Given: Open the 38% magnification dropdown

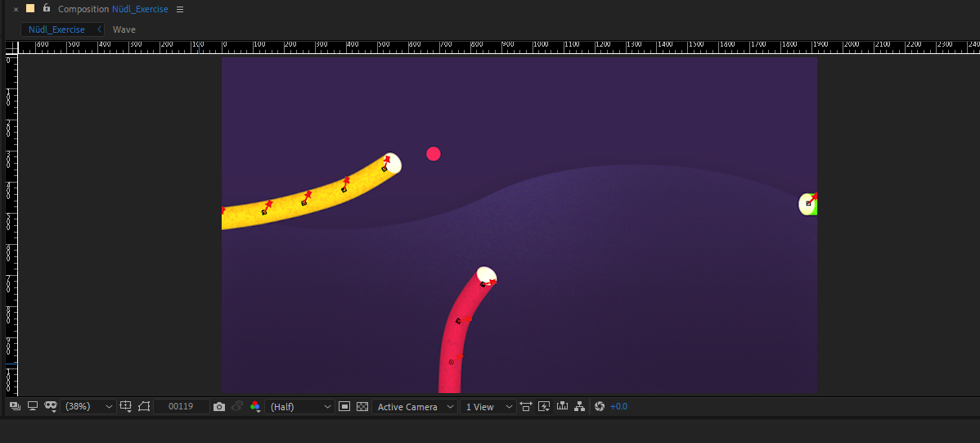Looking at the screenshot, I should (x=89, y=407).
